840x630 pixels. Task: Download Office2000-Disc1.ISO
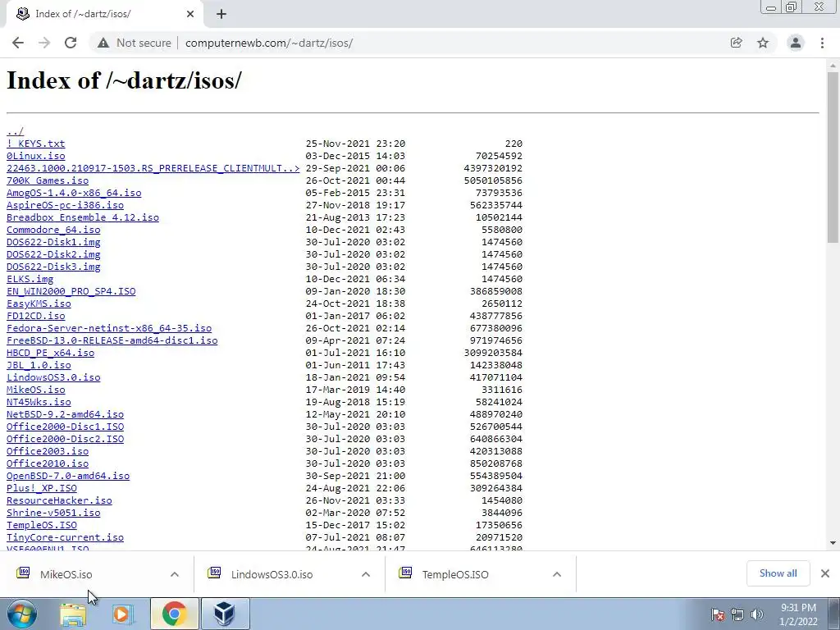(x=66, y=427)
